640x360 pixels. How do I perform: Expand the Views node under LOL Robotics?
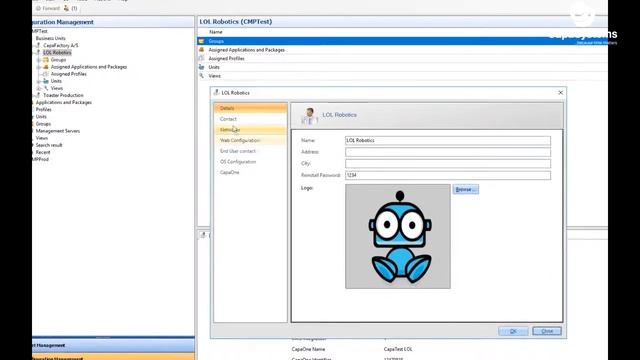(x=39, y=88)
